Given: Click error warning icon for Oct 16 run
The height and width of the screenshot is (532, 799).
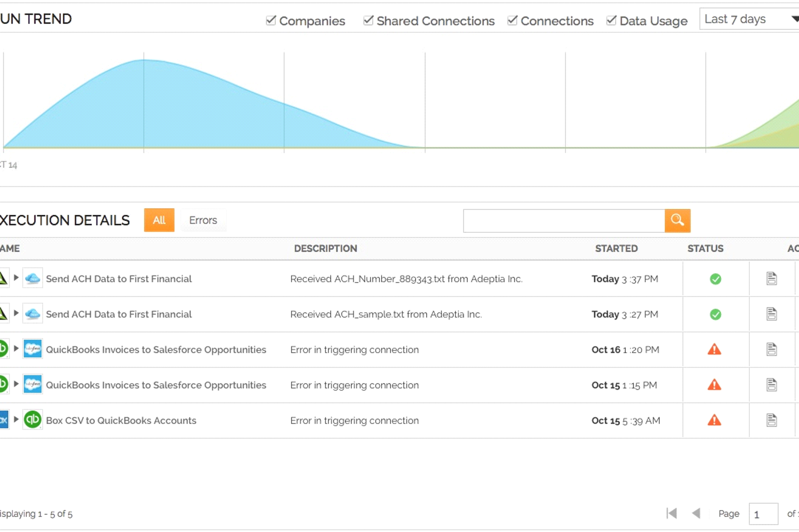Looking at the screenshot, I should click(x=714, y=349).
